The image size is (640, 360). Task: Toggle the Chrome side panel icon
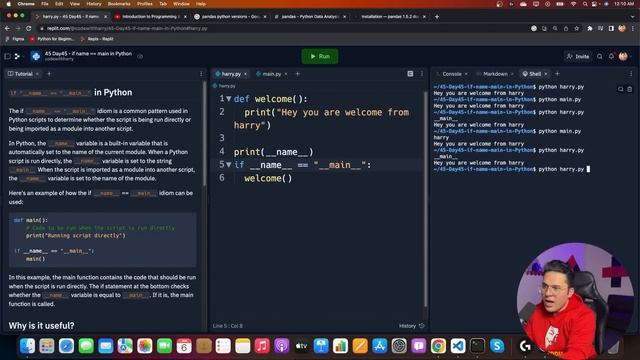[x=611, y=28]
